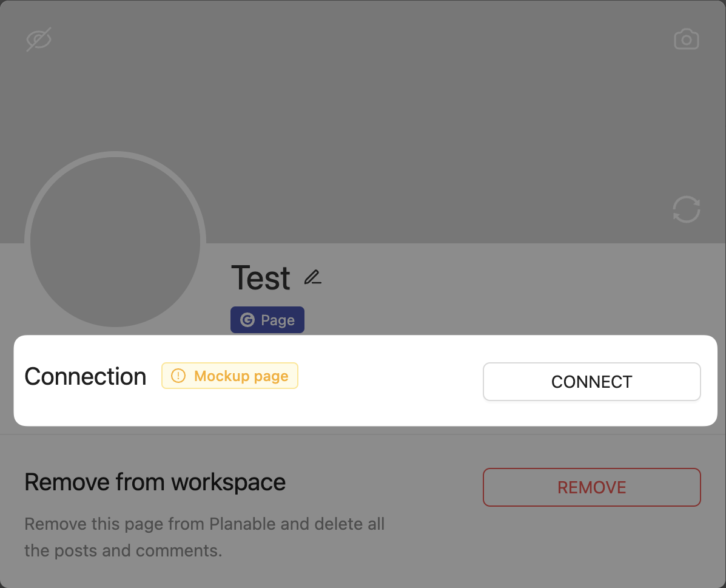Click the Google G icon in Page badge
The image size is (726, 588).
[247, 320]
